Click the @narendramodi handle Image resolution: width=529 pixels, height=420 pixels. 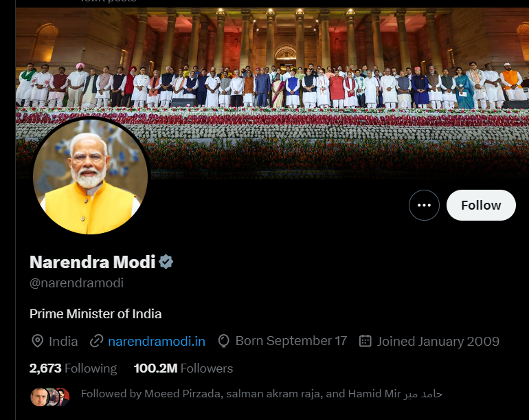point(76,283)
